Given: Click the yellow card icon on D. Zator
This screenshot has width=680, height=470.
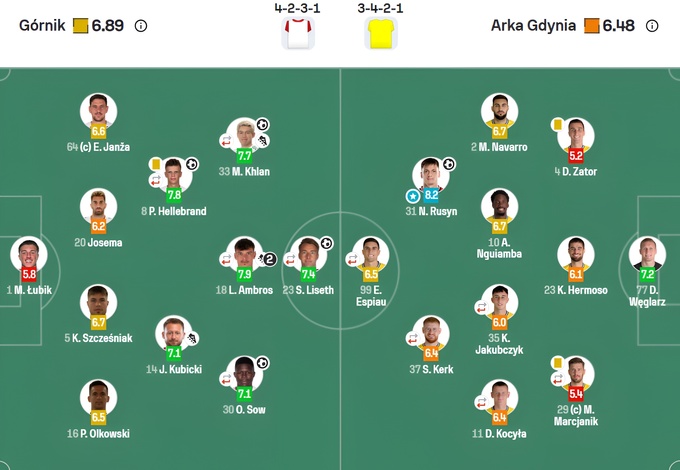Looking at the screenshot, I should point(557,124).
